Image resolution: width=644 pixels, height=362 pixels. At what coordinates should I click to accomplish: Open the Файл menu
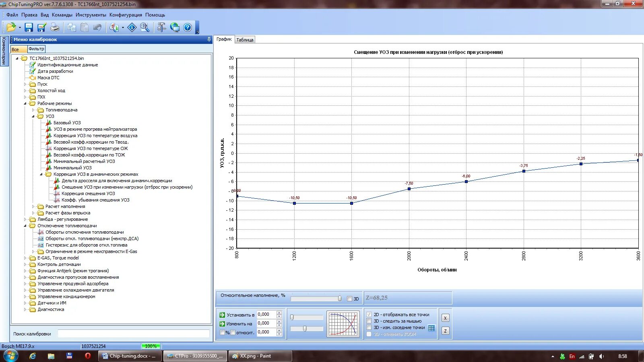[12, 15]
